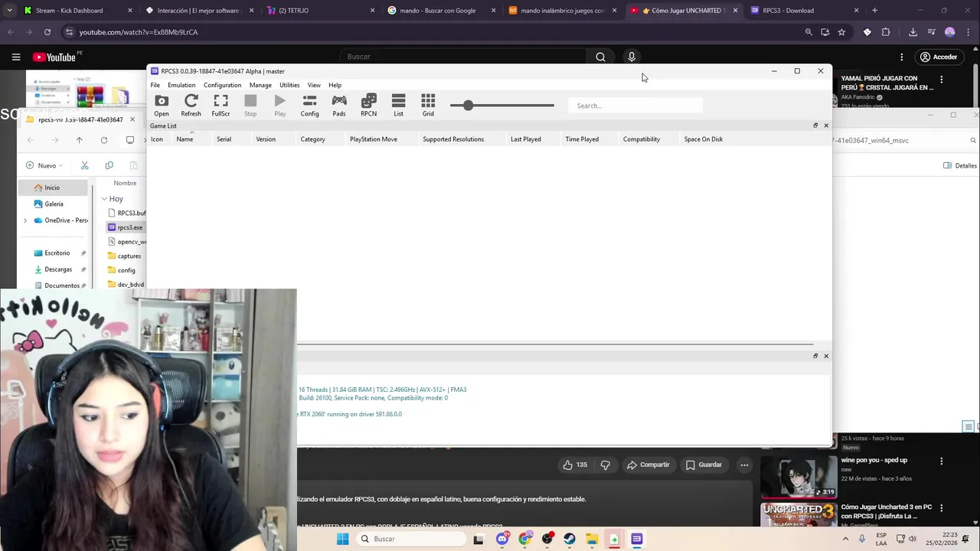This screenshot has width=980, height=551.
Task: Open the Configuration menu
Action: click(x=222, y=85)
